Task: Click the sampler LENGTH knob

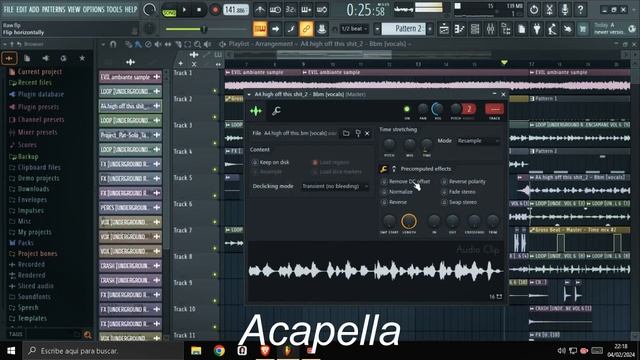Action: point(409,221)
